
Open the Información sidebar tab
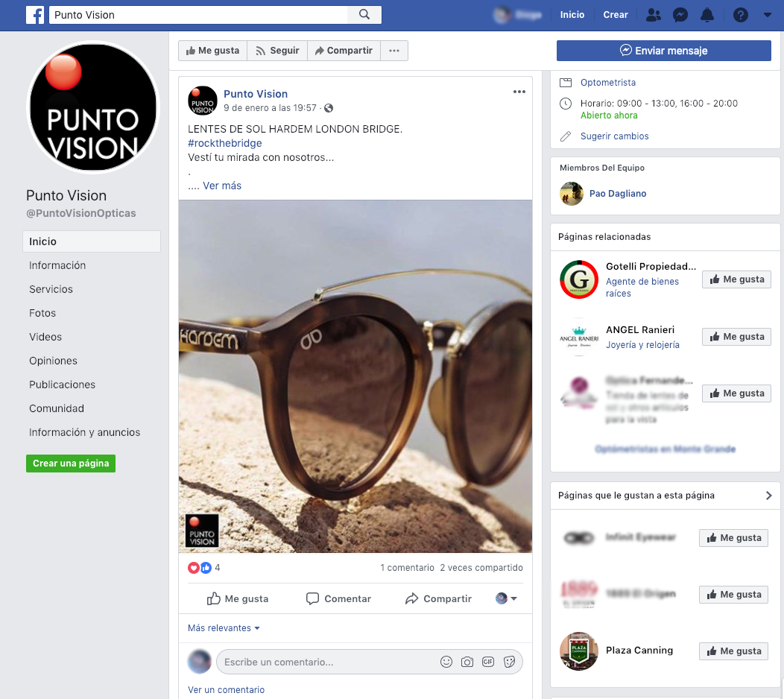57,265
